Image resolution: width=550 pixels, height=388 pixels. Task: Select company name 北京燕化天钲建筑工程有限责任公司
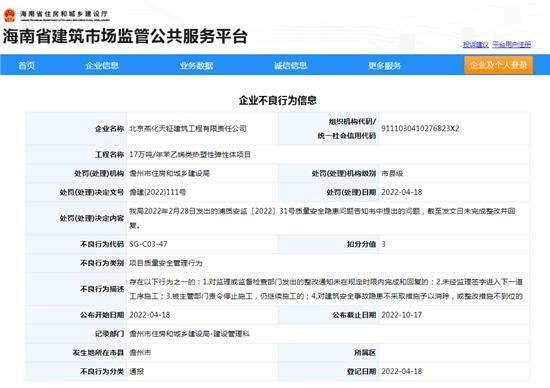[x=188, y=128]
